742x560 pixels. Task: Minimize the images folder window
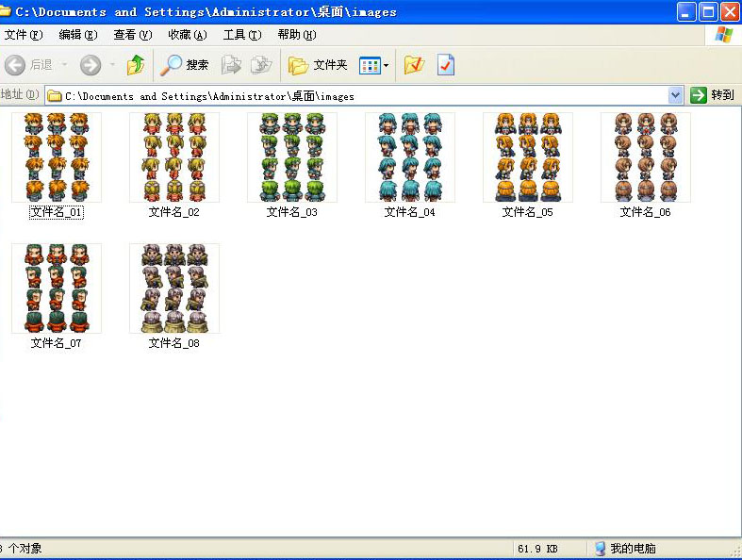[686, 12]
